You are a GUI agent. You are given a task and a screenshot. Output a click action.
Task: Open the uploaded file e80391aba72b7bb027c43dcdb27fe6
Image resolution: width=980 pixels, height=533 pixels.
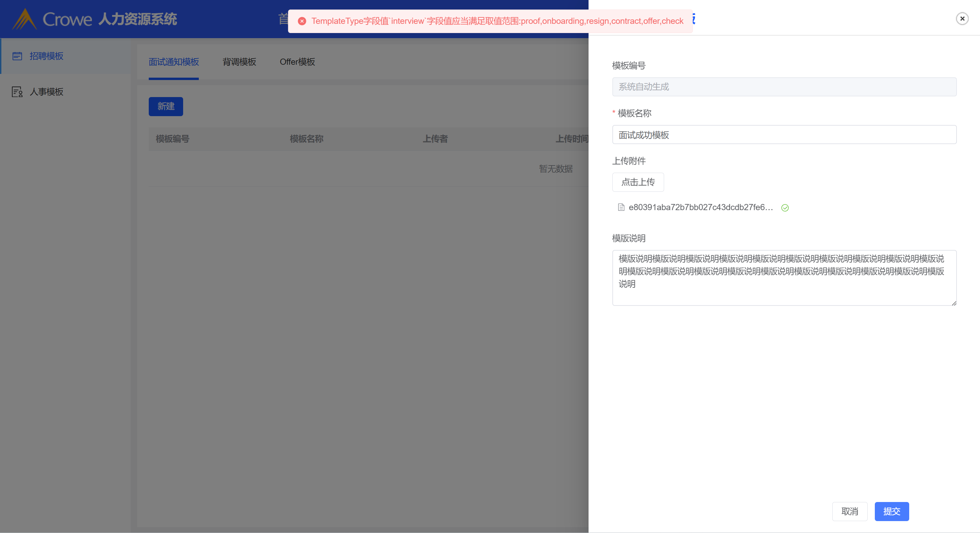701,207
